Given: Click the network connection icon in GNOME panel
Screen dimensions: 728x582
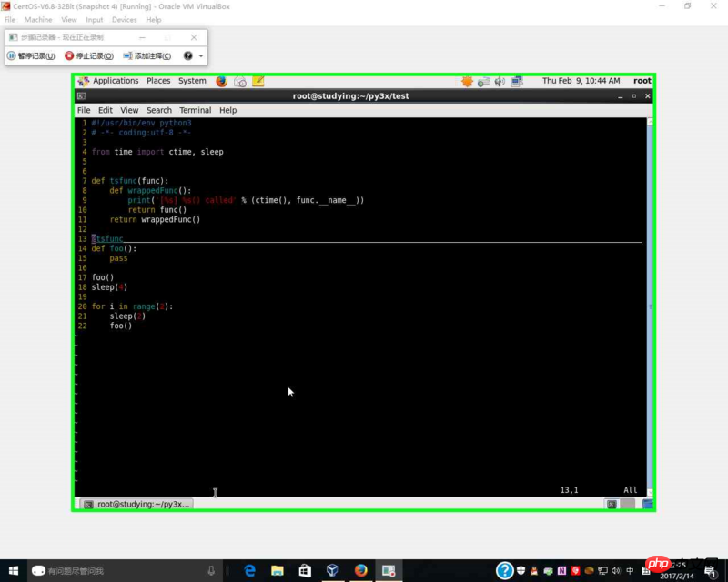Looking at the screenshot, I should coord(517,81).
